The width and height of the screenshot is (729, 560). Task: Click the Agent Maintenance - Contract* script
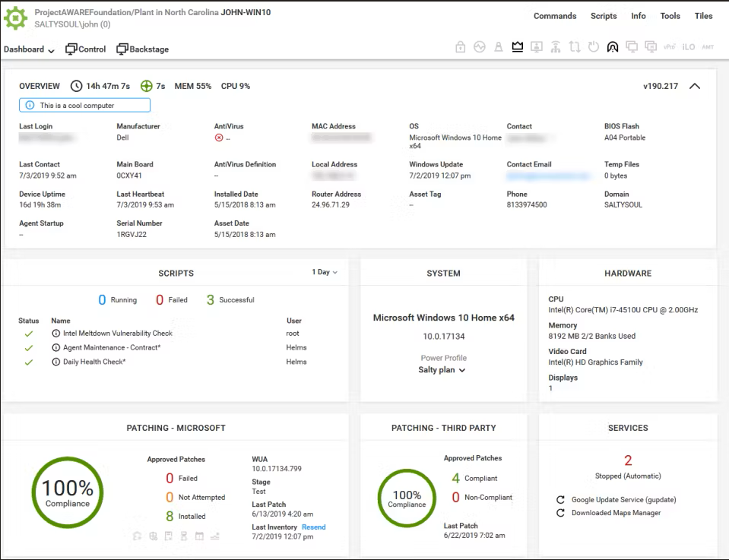112,347
